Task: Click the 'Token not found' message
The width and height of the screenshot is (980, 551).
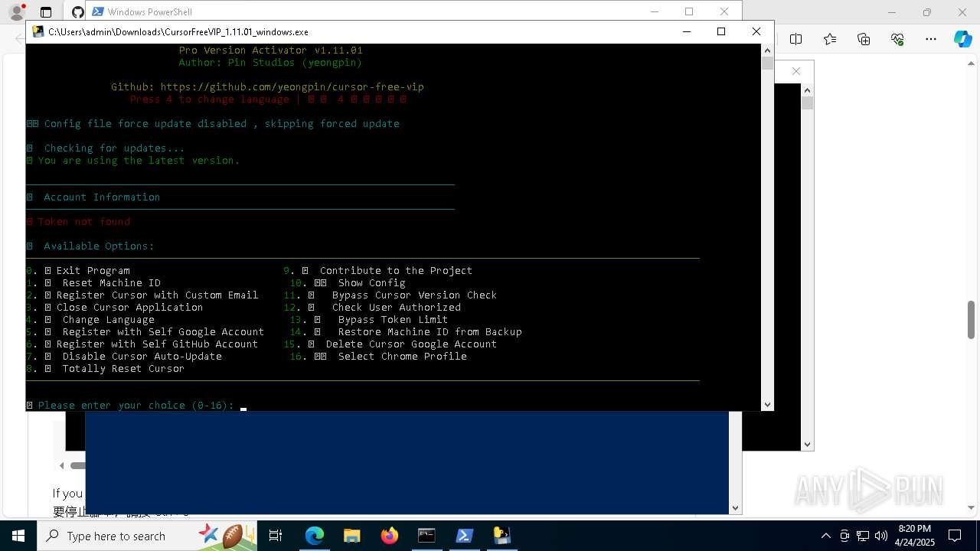Action: point(84,222)
